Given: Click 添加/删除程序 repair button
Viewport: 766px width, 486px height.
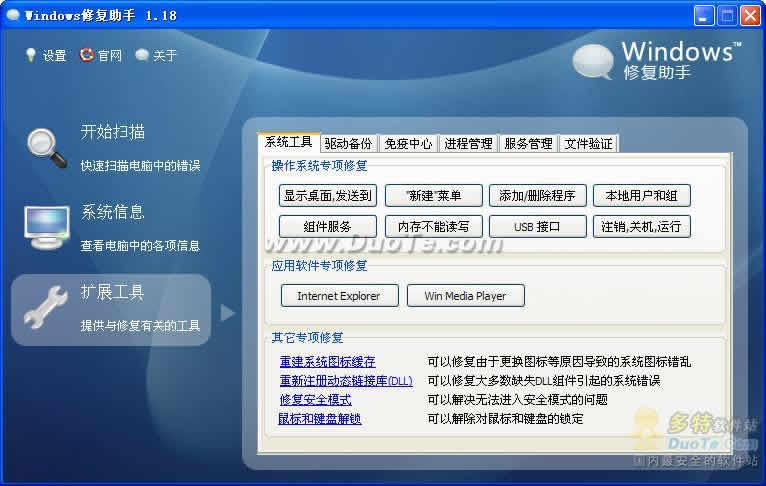Looking at the screenshot, I should tap(537, 196).
